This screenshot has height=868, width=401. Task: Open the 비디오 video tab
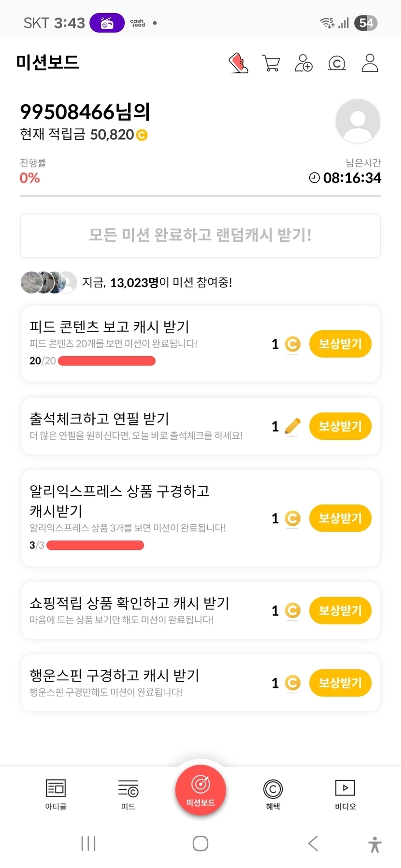click(345, 794)
